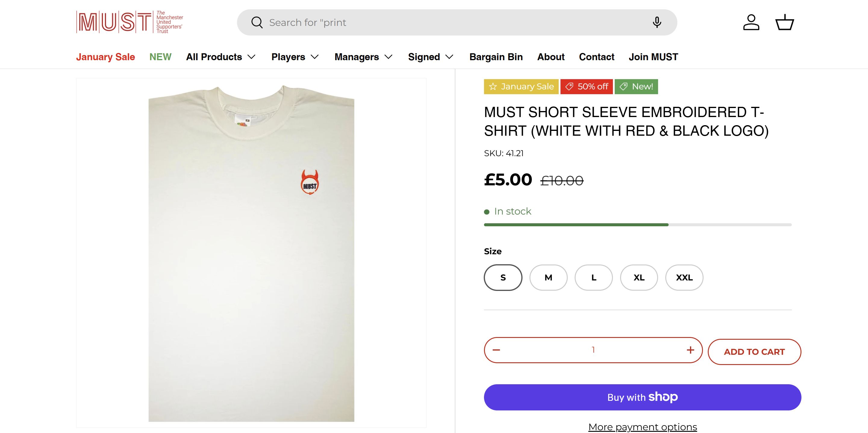Image resolution: width=868 pixels, height=433 pixels.
Task: Click More payment options link
Action: 642,427
